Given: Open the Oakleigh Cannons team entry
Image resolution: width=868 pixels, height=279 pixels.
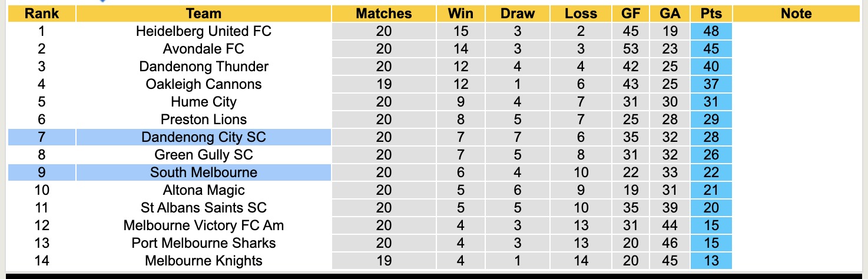Looking at the screenshot, I should point(203,84).
